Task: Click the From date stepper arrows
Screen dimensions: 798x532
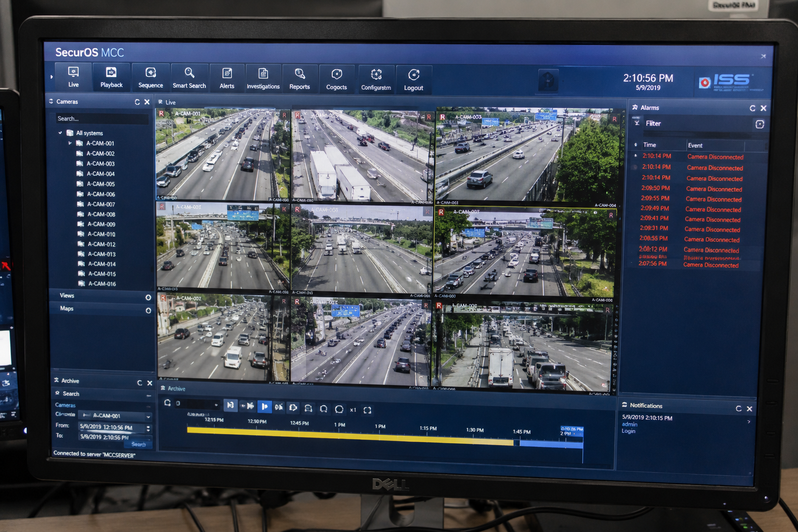Action: (148, 429)
